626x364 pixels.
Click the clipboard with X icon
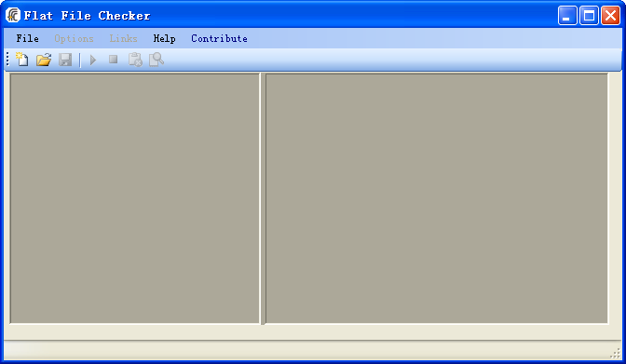[135, 60]
